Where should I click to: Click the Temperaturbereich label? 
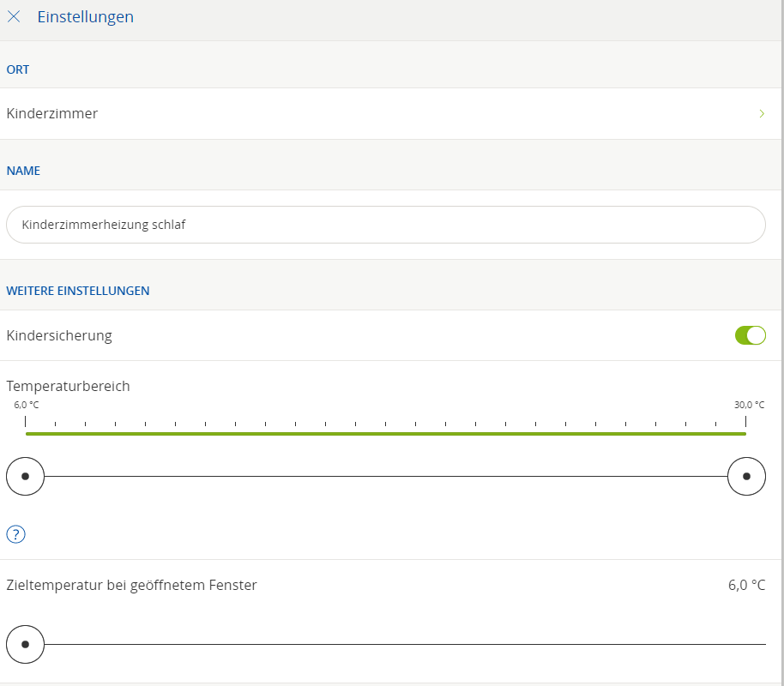(x=68, y=386)
